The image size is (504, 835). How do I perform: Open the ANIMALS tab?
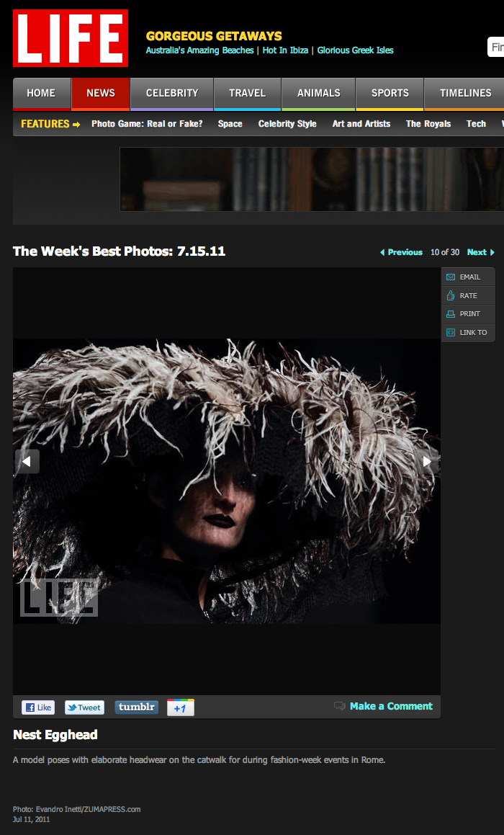[x=319, y=93]
